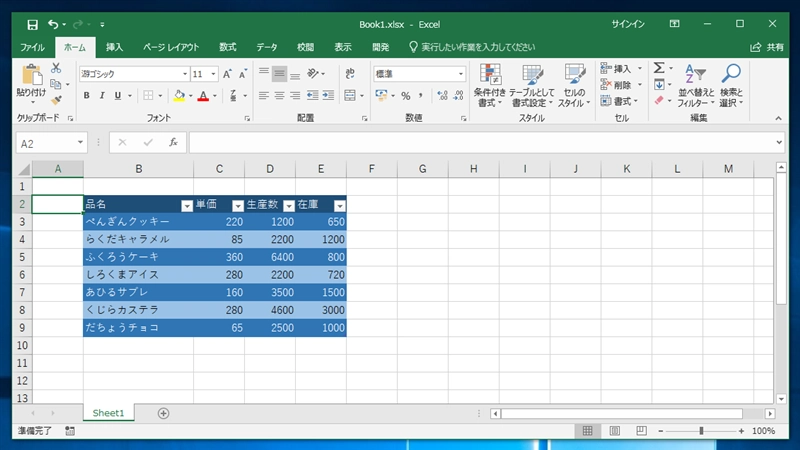The height and width of the screenshot is (450, 800).
Task: Open the ファイル tab
Action: pos(32,47)
